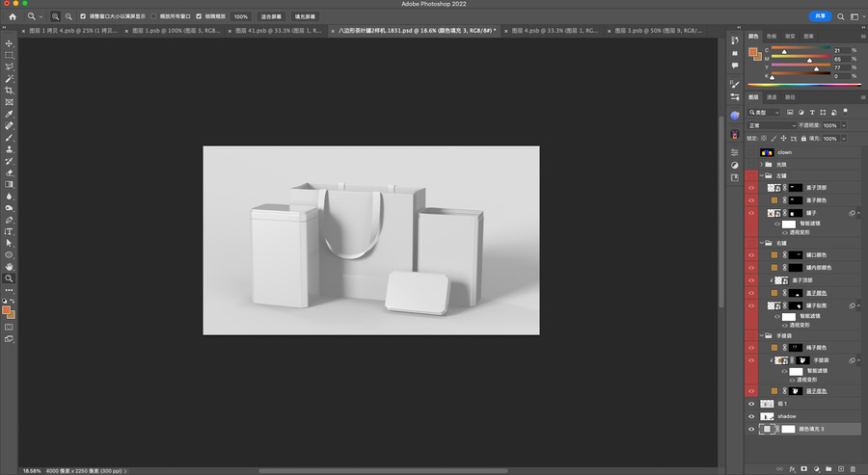Select the Blur tool
The width and height of the screenshot is (868, 475).
[9, 197]
